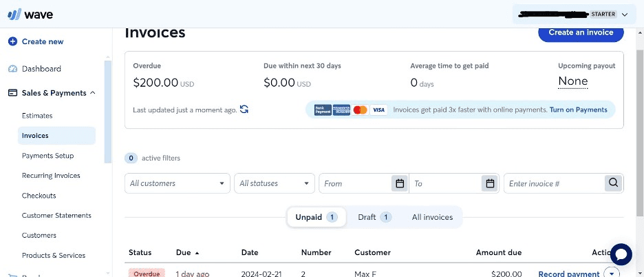Click the Turn on Payments link
This screenshot has height=277, width=644.
[578, 110]
